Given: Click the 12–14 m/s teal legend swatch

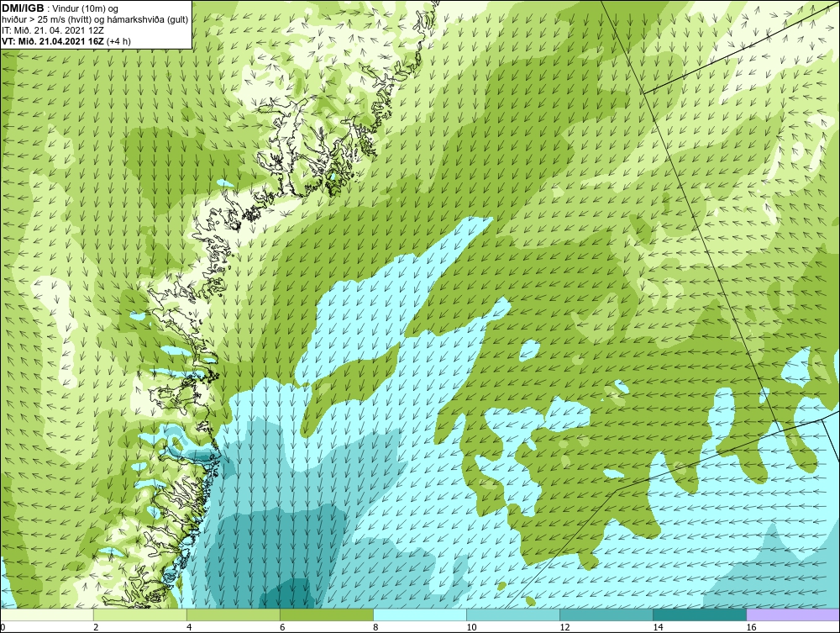Looking at the screenshot, I should point(606,615).
